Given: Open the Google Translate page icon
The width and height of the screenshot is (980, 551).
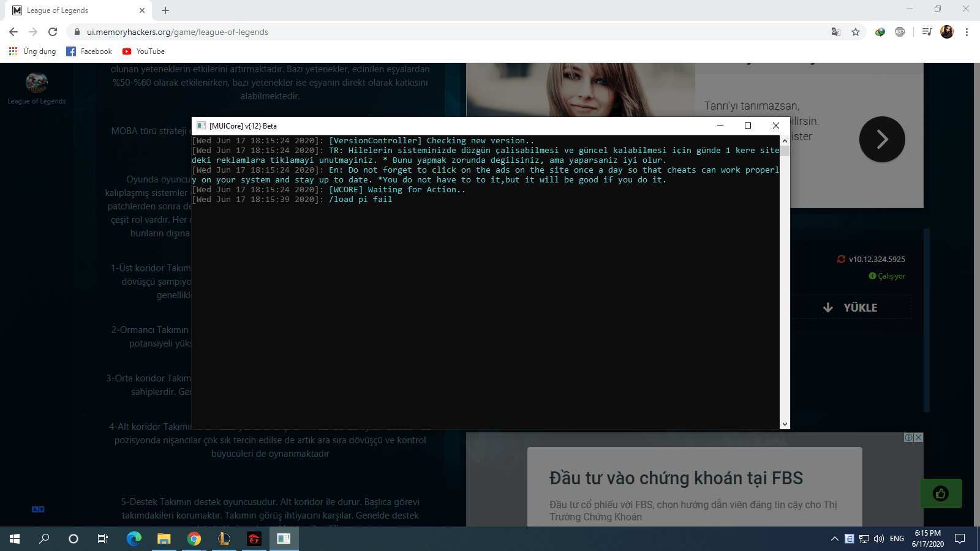Looking at the screenshot, I should (836, 32).
